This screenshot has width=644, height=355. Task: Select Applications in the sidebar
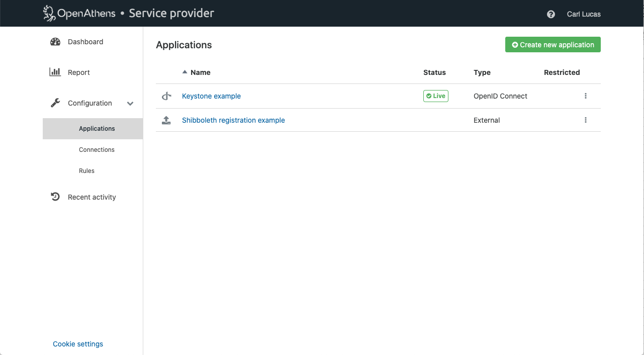click(x=97, y=129)
